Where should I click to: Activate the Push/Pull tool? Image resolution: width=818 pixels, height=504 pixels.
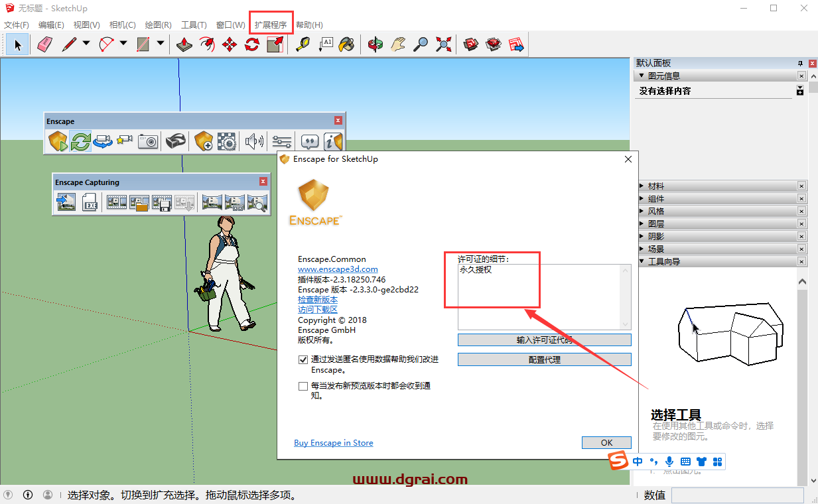pyautogui.click(x=184, y=44)
